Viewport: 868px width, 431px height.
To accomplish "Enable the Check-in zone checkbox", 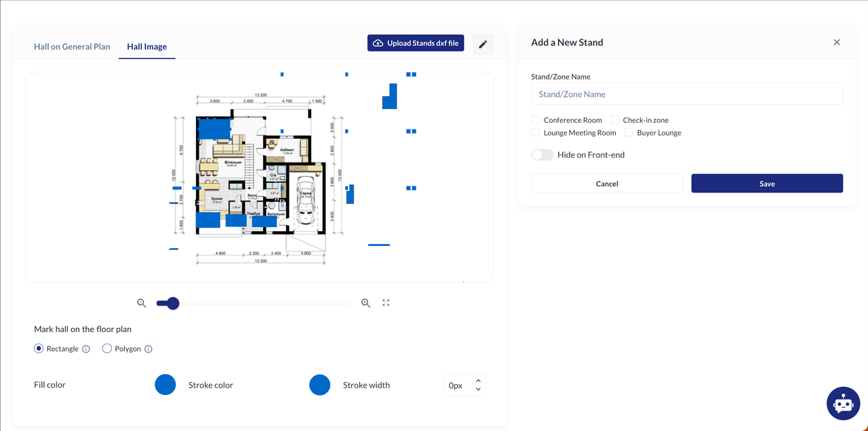I will pyautogui.click(x=615, y=120).
